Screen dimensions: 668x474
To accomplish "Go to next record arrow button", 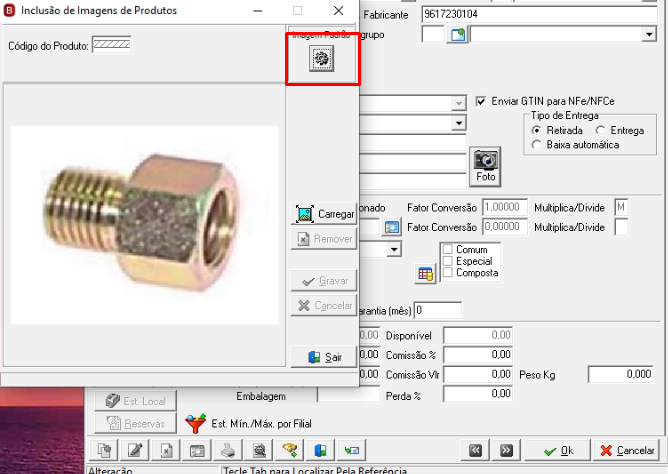I will [506, 450].
